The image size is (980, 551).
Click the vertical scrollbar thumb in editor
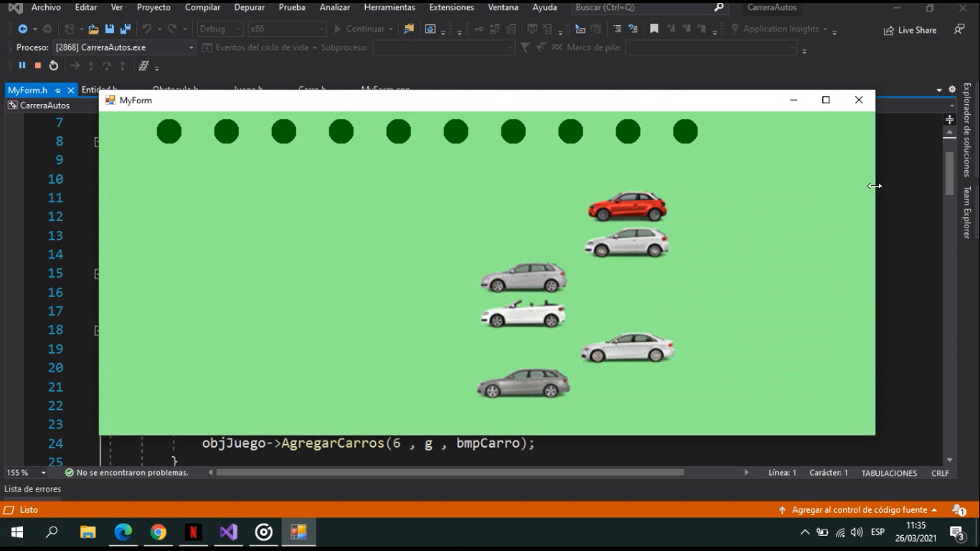tap(950, 174)
